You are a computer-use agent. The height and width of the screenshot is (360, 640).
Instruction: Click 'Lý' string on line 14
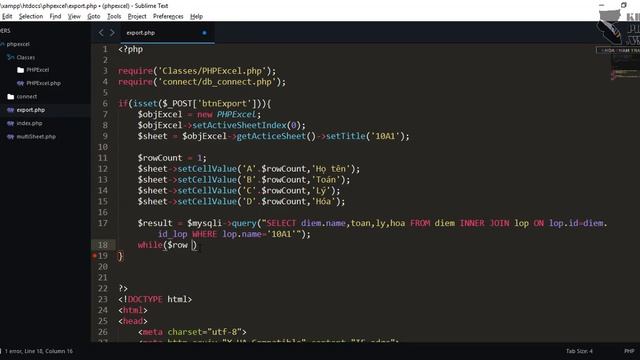[321, 191]
